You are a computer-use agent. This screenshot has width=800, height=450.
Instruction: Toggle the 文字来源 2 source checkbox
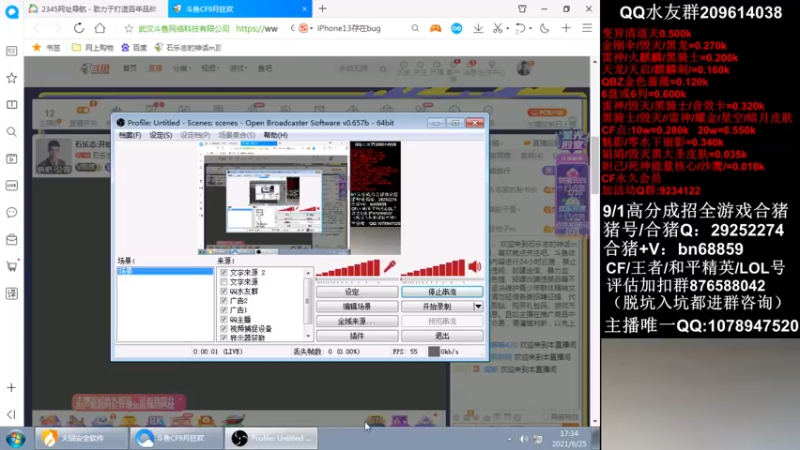223,272
